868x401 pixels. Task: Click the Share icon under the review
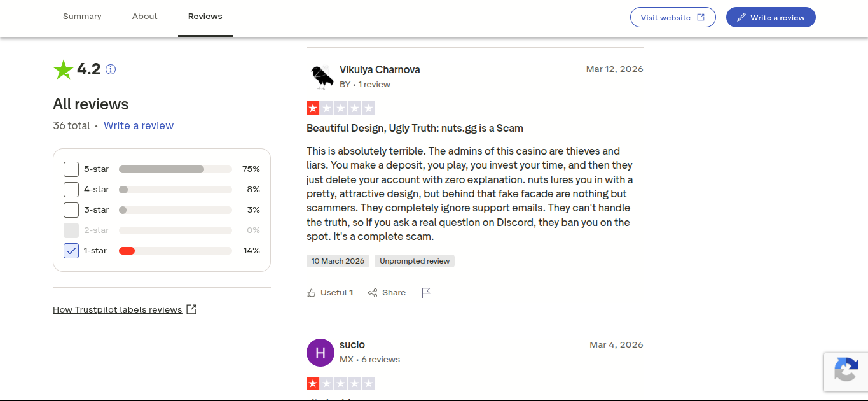[x=373, y=293]
